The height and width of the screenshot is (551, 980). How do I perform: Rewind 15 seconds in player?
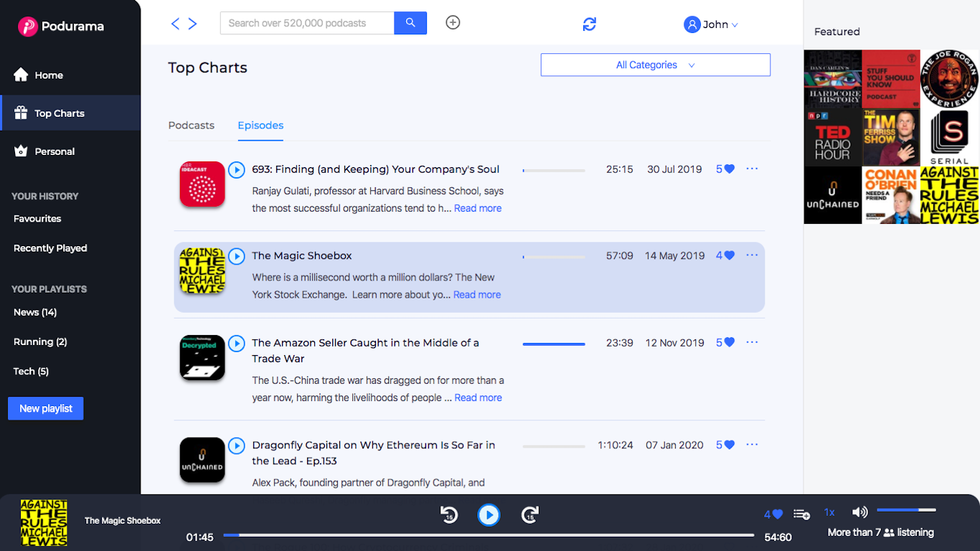(x=449, y=514)
